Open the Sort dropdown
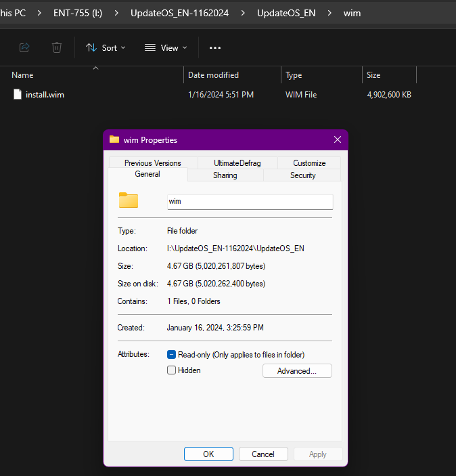 tap(106, 47)
